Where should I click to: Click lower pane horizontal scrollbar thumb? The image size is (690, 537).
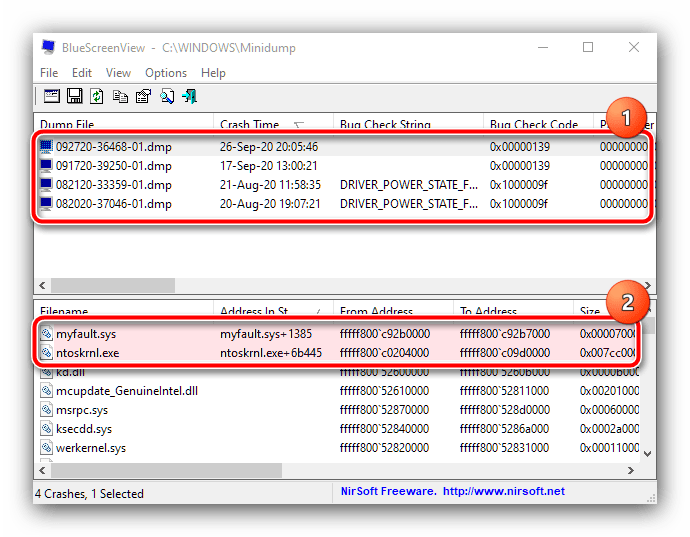coord(166,471)
